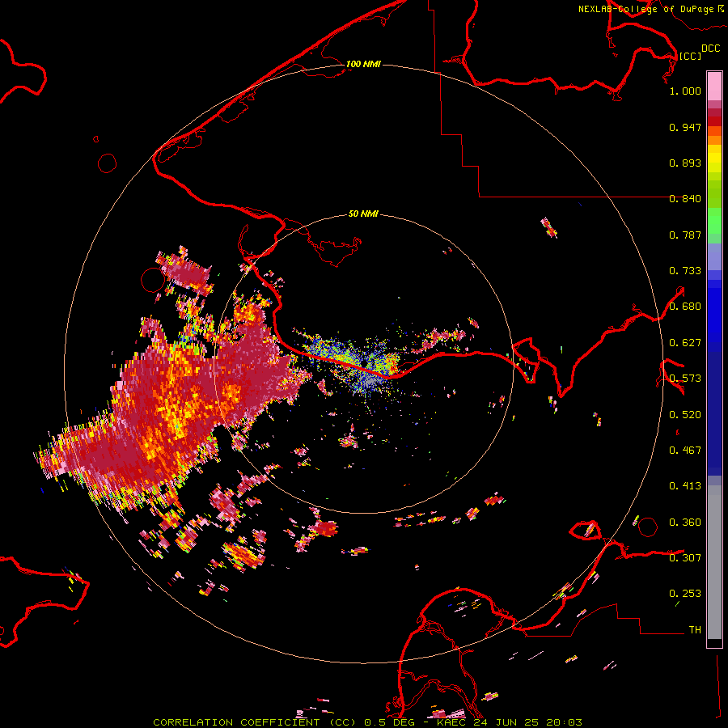The height and width of the screenshot is (728, 728).
Task: Click the 0.947 scale value
Action: 685,127
